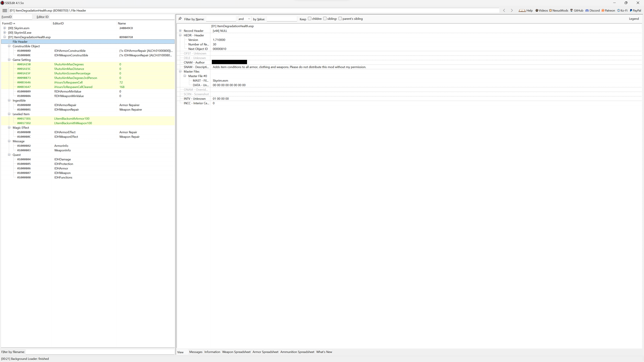Open the NexusMods link icon

pyautogui.click(x=550, y=11)
